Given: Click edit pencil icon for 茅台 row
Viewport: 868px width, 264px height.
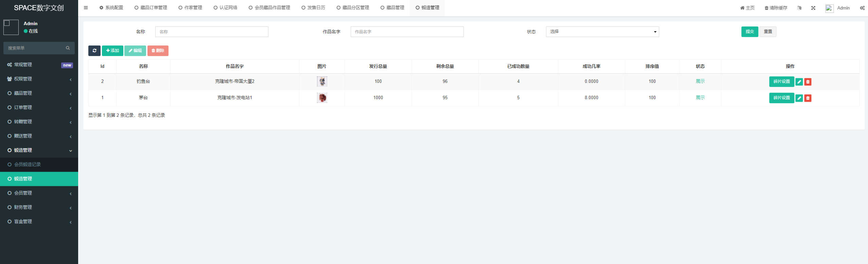Looking at the screenshot, I should [x=799, y=98].
